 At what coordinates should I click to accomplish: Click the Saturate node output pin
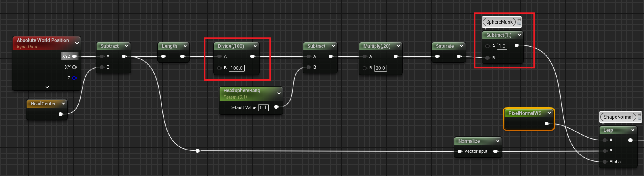coord(459,56)
